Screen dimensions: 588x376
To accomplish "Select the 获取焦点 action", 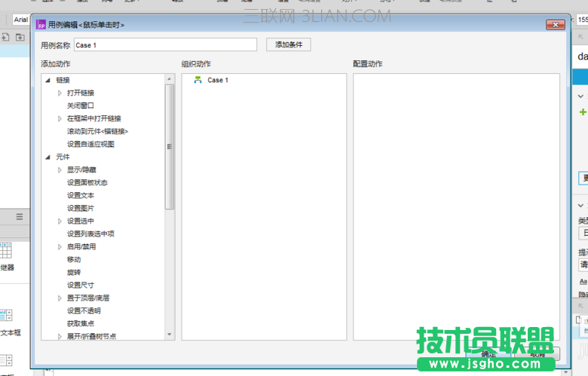I will (x=80, y=323).
